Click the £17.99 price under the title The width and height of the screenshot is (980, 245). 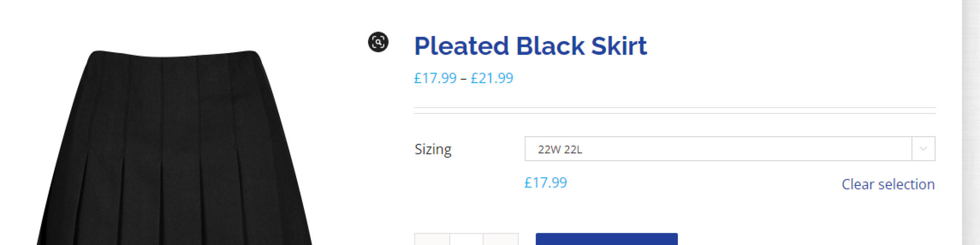[x=435, y=78]
